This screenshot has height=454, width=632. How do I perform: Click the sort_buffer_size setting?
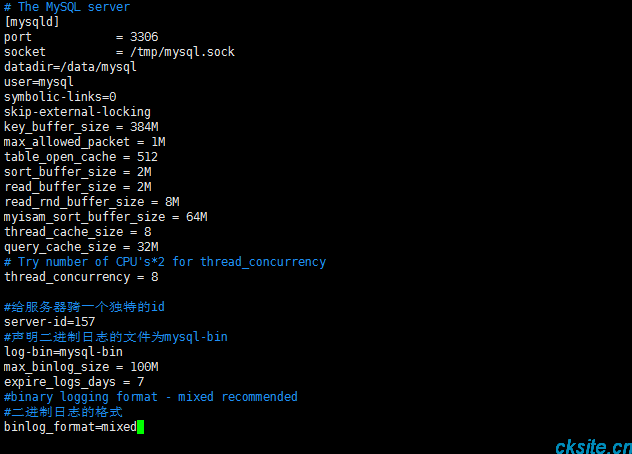(x=78, y=172)
